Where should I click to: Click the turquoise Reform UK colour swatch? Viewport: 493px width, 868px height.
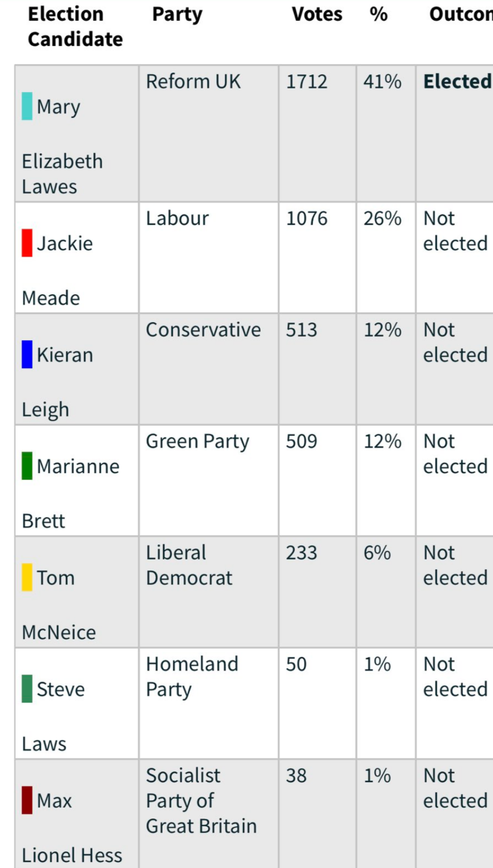tap(27, 106)
